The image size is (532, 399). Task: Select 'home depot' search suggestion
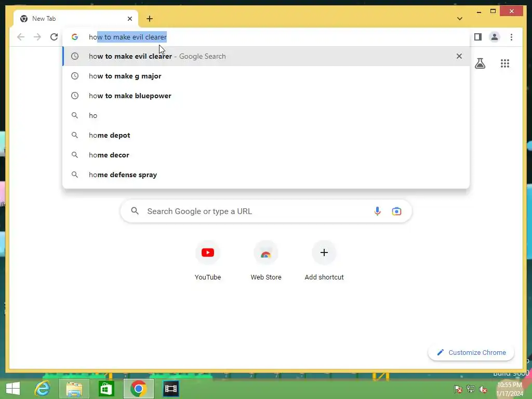point(266,135)
